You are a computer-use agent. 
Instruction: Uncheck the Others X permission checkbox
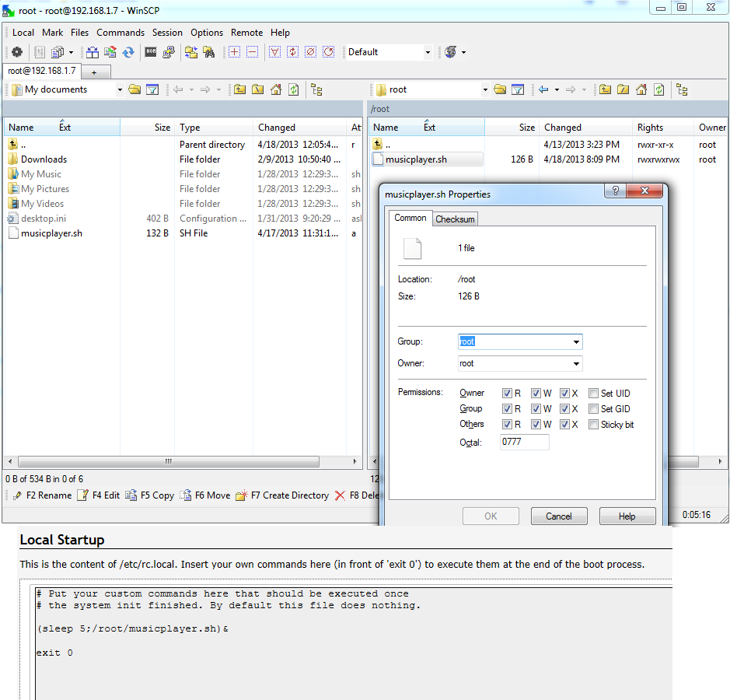pos(564,425)
